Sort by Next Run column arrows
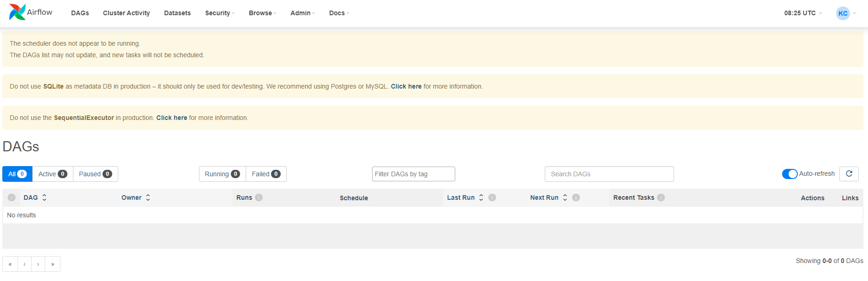This screenshot has width=868, height=281. (565, 197)
